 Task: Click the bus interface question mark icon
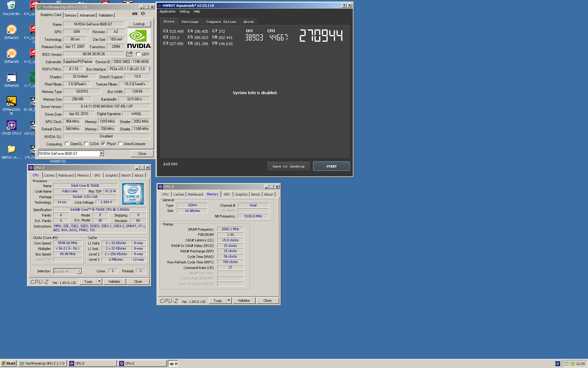[x=149, y=69]
